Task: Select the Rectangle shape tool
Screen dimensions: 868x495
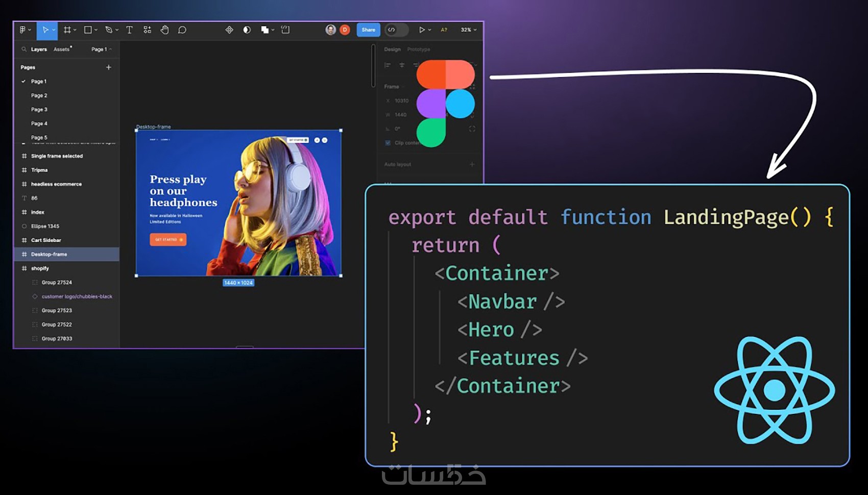Action: pos(88,30)
